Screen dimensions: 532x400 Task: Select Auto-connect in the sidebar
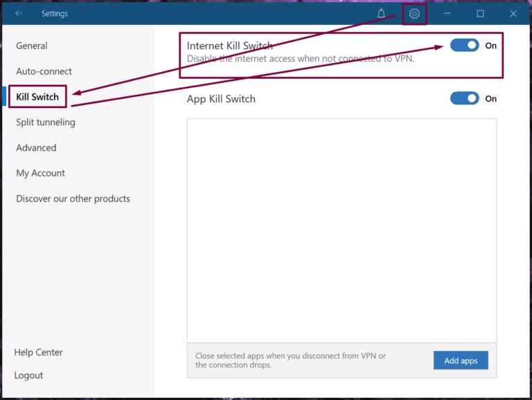[x=44, y=71]
